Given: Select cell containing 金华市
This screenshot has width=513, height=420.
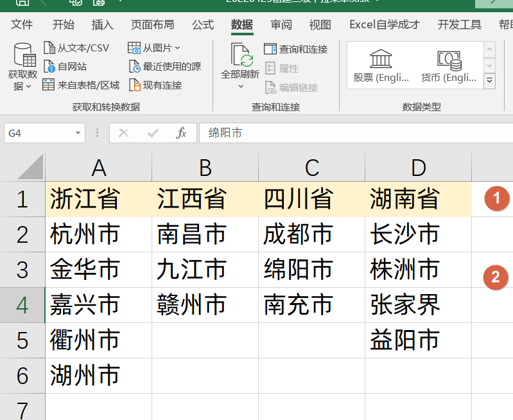Looking at the screenshot, I should coord(99,270).
